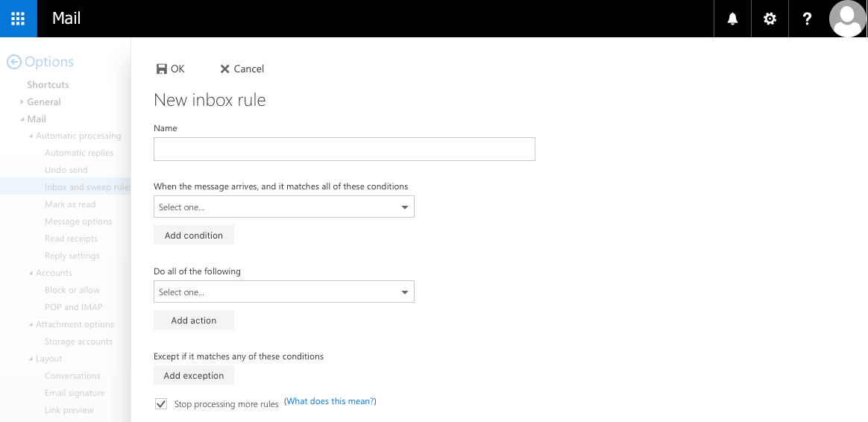
Task: Open the user profile avatar
Action: coord(848,19)
